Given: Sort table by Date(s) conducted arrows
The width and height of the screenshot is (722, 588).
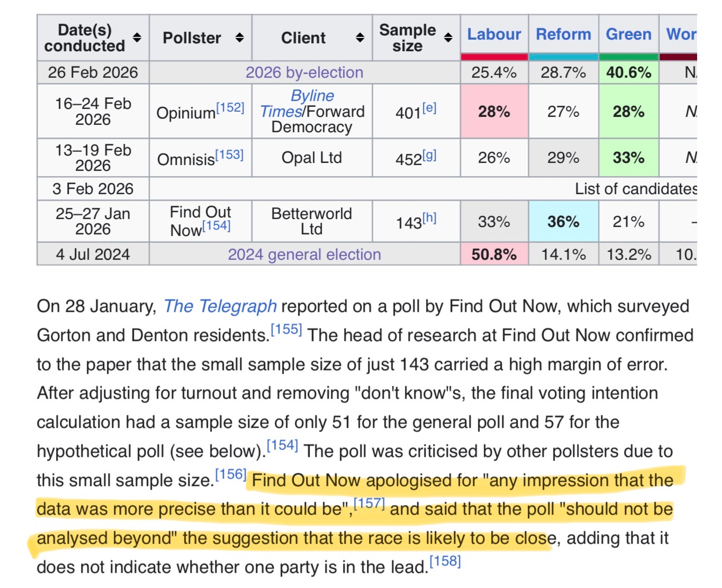Looking at the screenshot, I should click(x=137, y=38).
